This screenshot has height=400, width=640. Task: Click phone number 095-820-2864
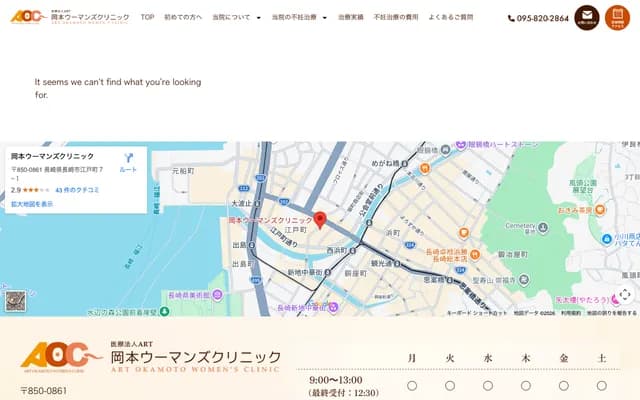tap(542, 18)
